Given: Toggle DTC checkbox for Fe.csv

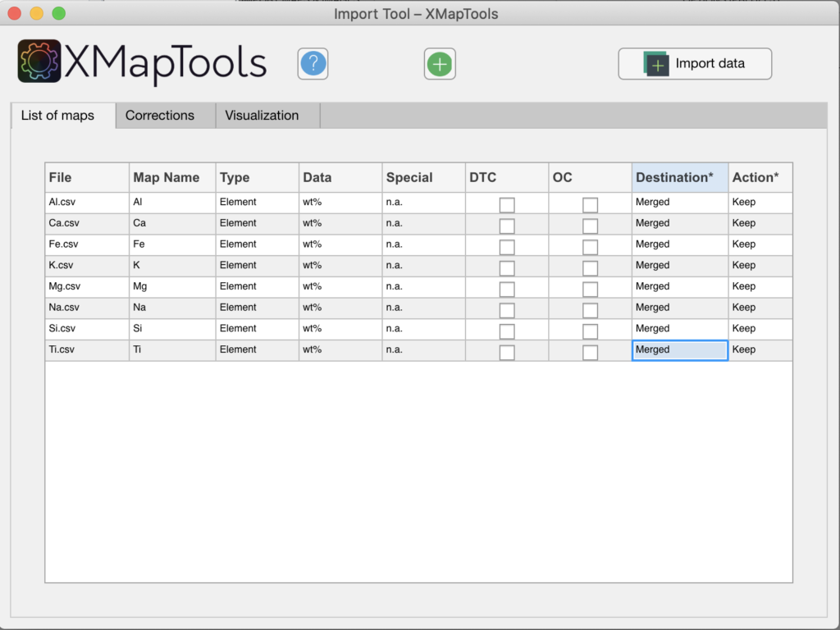Looking at the screenshot, I should click(507, 247).
